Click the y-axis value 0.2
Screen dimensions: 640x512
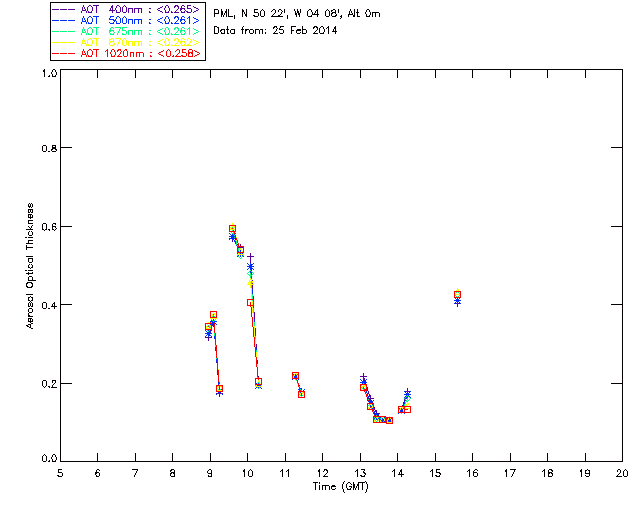[x=49, y=383]
